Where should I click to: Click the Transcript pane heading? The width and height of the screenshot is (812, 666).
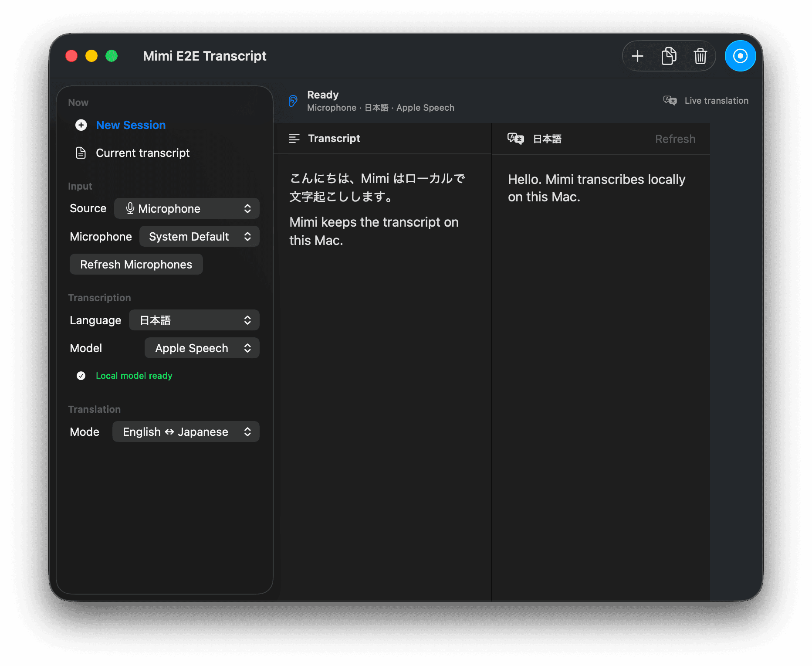click(334, 139)
